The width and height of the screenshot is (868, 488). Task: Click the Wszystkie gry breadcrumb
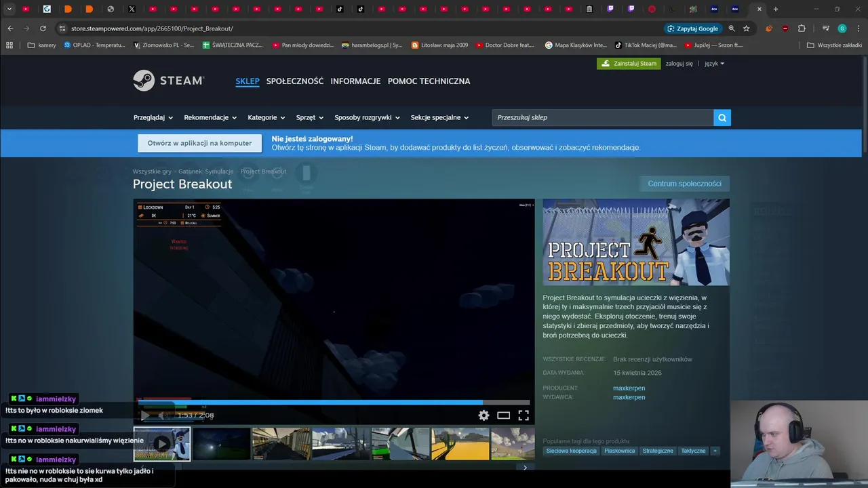[x=152, y=171]
